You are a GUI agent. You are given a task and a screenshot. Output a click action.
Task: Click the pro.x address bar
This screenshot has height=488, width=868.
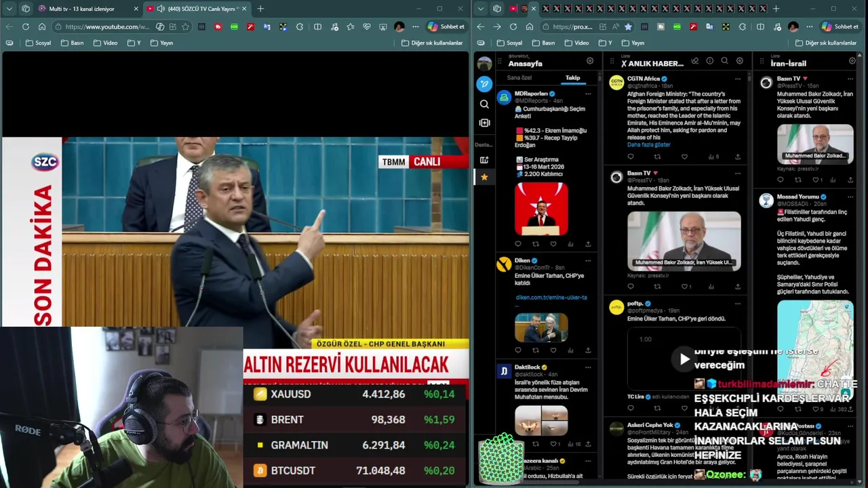click(x=572, y=26)
